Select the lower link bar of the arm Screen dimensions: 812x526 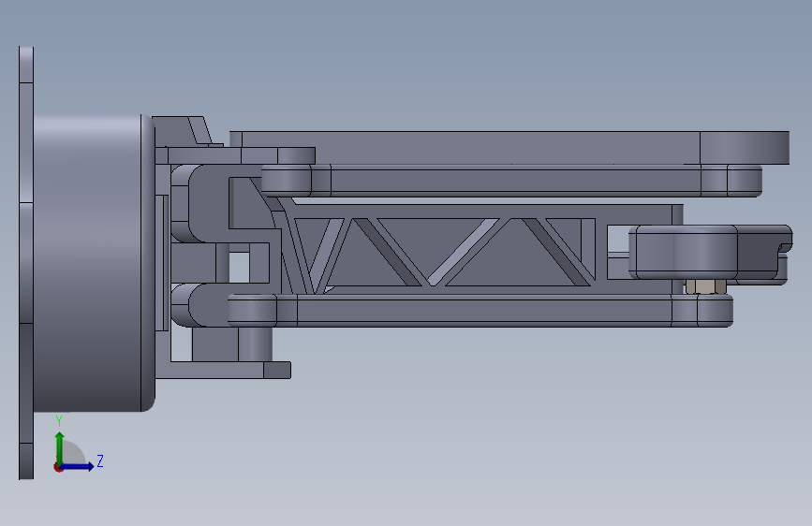(480, 310)
